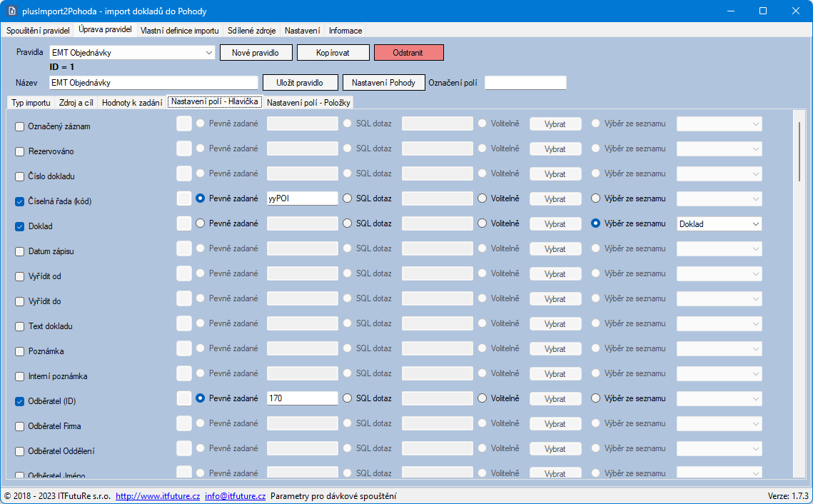Select SQL dotaz for Číselná řada (kód)
This screenshot has width=813, height=504.
pos(348,198)
